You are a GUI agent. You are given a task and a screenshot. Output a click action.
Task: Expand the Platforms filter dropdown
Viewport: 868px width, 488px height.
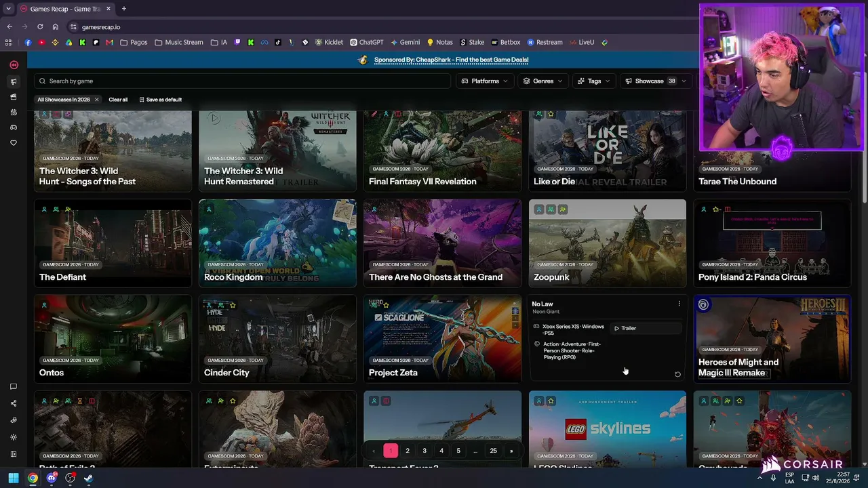point(485,81)
